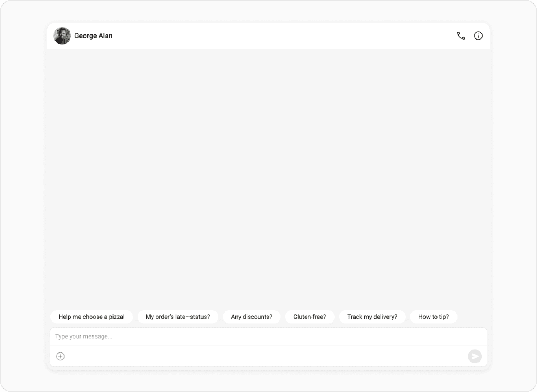Select the "Gluten-free?" suggestion chip
This screenshot has width=537, height=392.
point(310,317)
